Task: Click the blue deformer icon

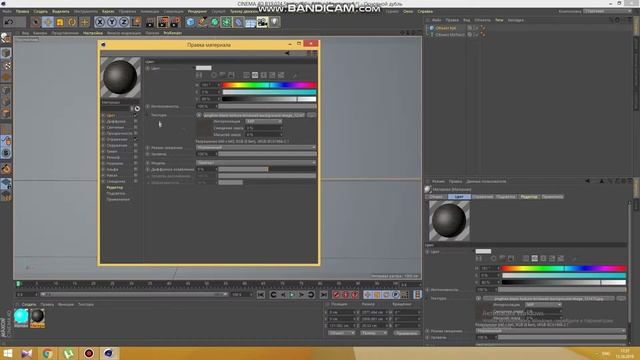Action: (x=238, y=22)
